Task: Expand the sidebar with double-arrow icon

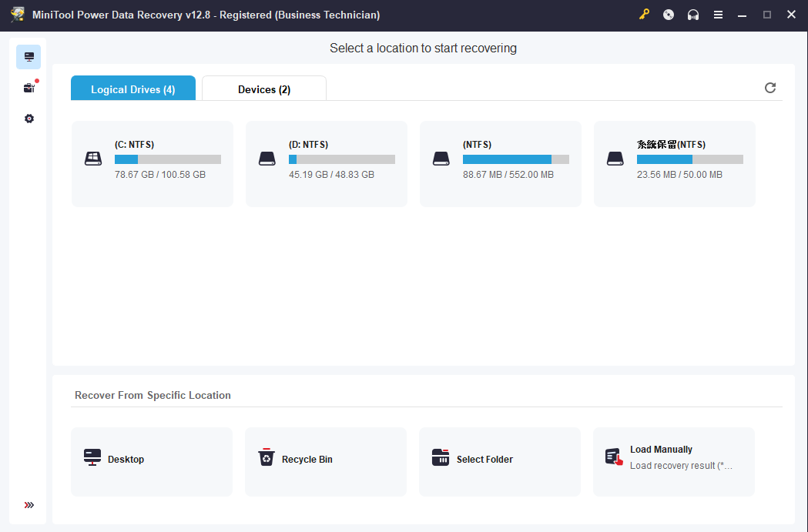Action: [x=29, y=505]
